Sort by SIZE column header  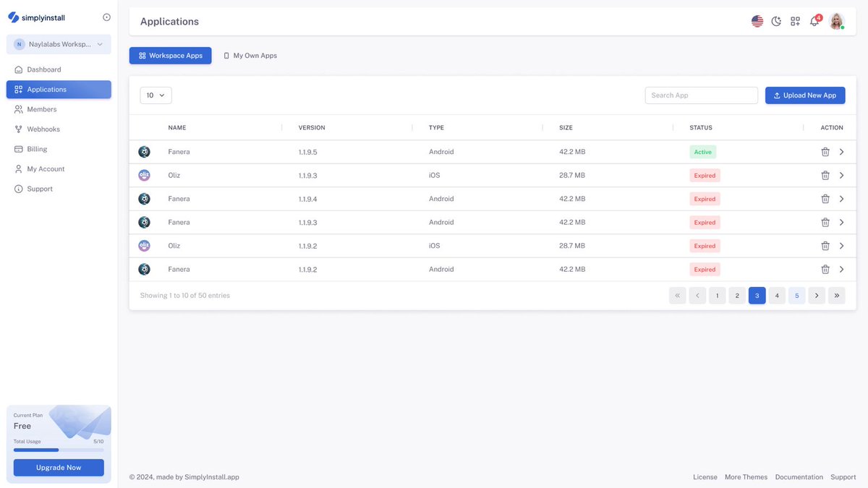coord(566,128)
